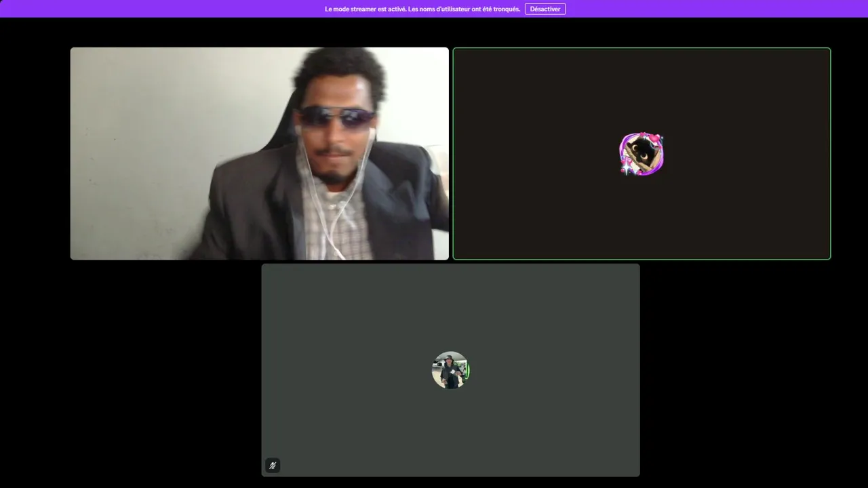Click the muted microphone icon in grey tile
Viewport: 868px width, 488px height.
tap(273, 466)
